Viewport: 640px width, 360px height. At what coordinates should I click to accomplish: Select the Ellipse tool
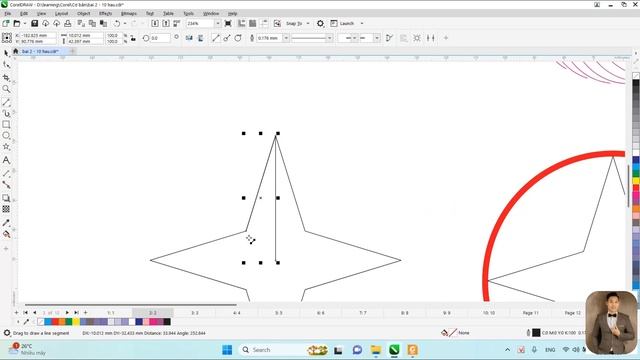tap(6, 136)
